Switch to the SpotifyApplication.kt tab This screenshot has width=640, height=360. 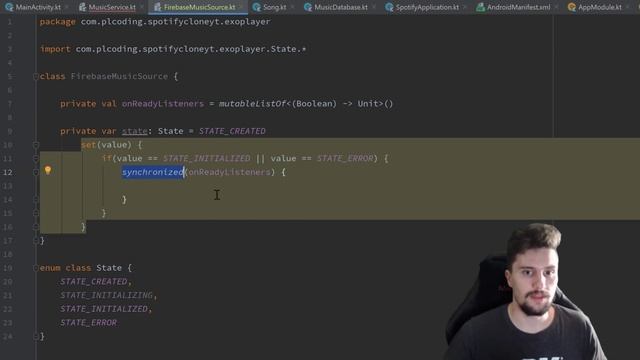[x=427, y=7]
